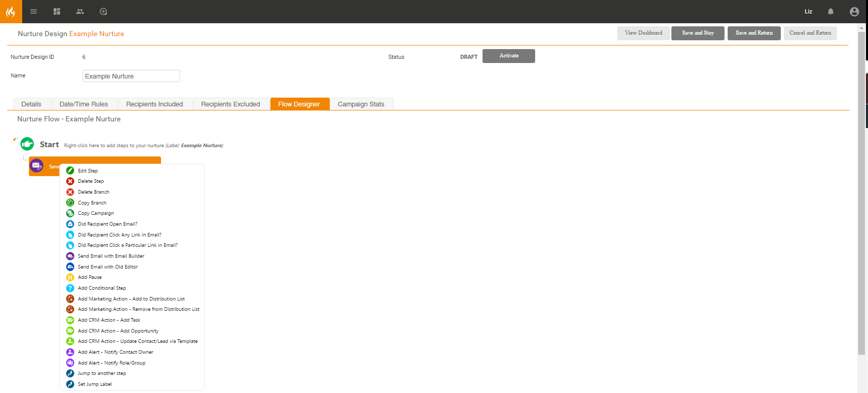
Task: Click the Save and Stay button
Action: click(698, 33)
